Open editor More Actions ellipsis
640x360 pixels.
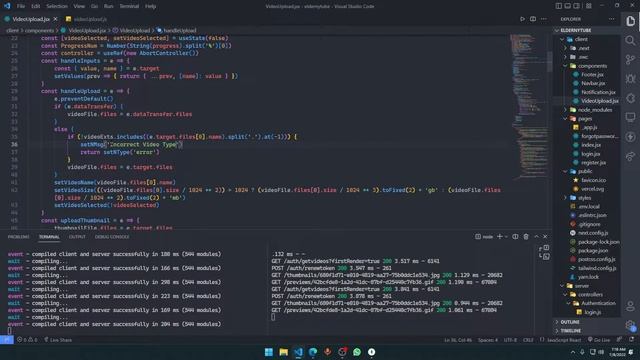(x=544, y=19)
